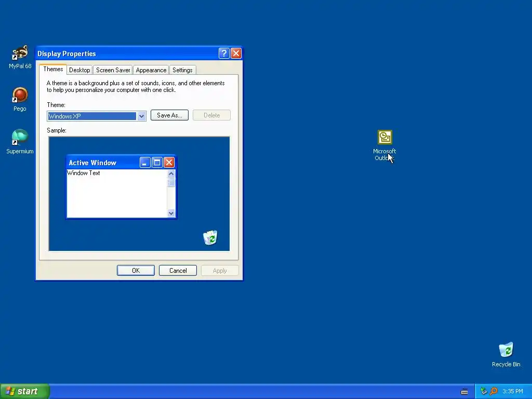Screen dimensions: 532x399
Task: Click the Save As... button
Action: click(x=169, y=115)
